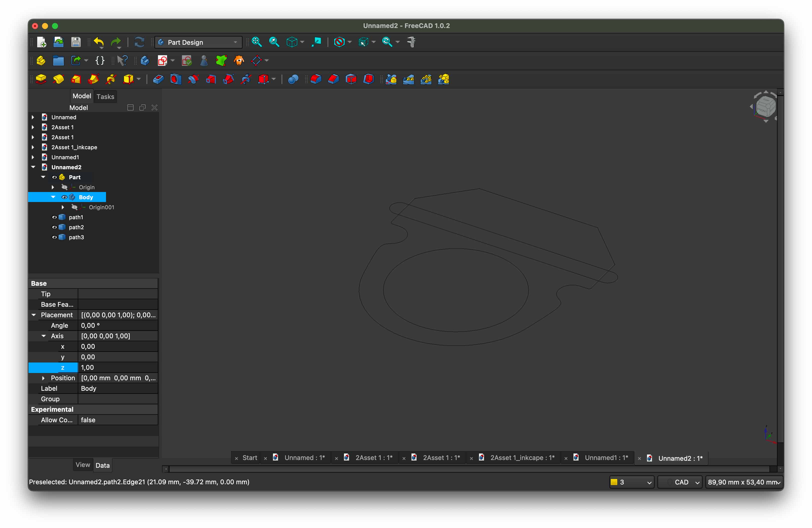Toggle visibility of the Body item
The width and height of the screenshot is (812, 528).
click(64, 197)
